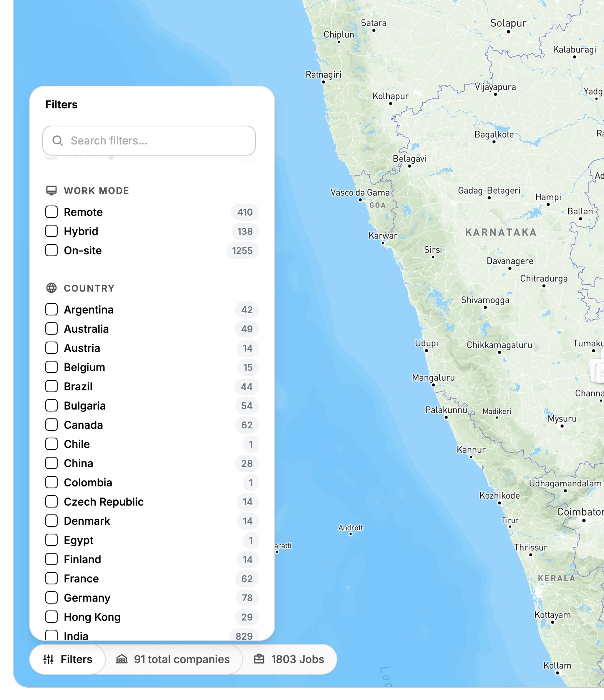Select the Belgium checkbox

pos(51,367)
